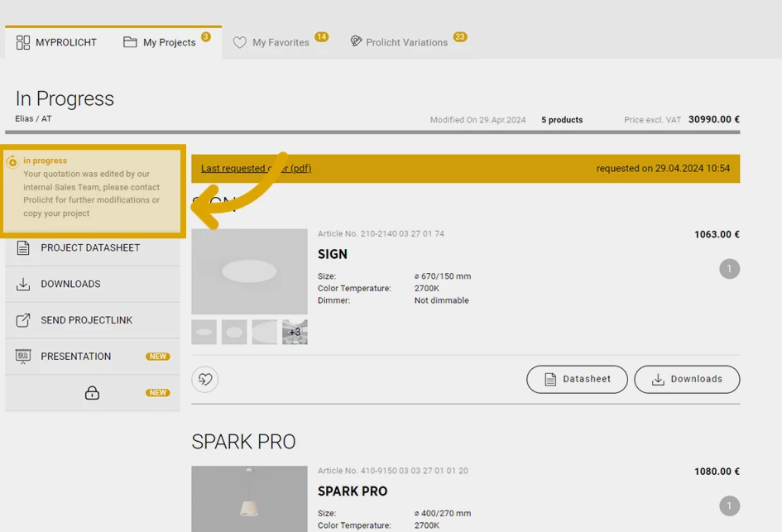
Task: Click the Prolicht Variations palette icon
Action: [356, 41]
